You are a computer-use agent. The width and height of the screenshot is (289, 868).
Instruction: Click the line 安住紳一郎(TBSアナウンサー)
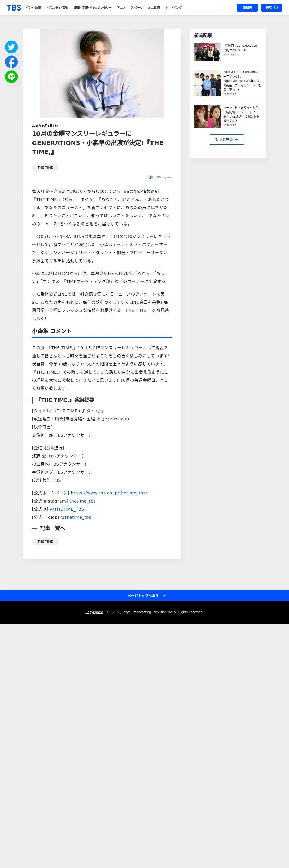tap(61, 435)
